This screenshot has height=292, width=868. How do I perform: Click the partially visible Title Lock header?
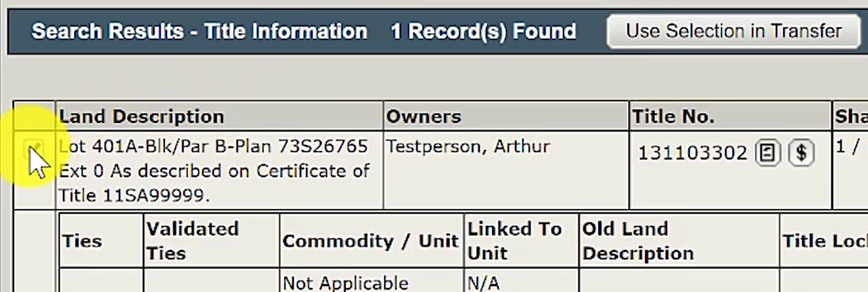[x=825, y=241]
